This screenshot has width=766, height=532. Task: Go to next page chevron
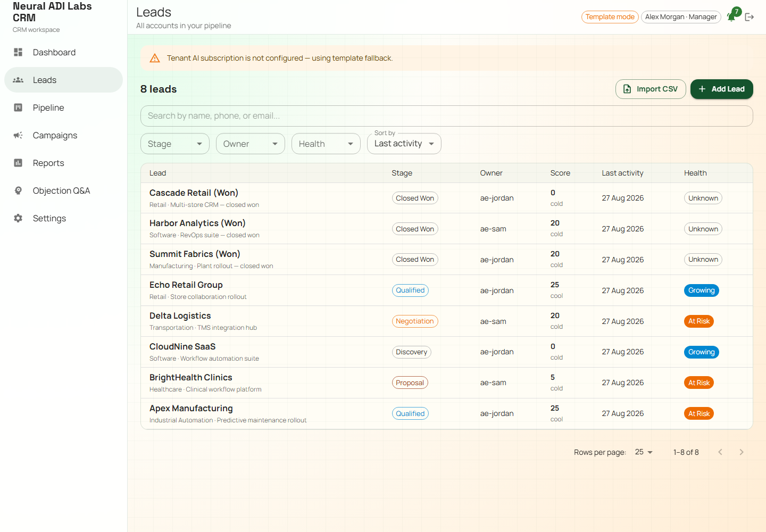point(742,452)
